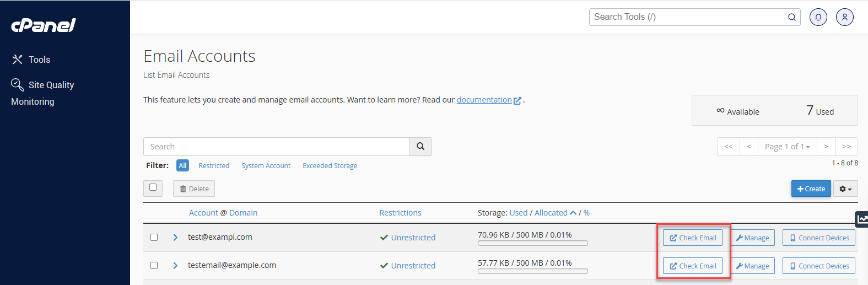Select the Exceeded Storage filter
Viewport: 868px width, 285px height.
click(330, 165)
